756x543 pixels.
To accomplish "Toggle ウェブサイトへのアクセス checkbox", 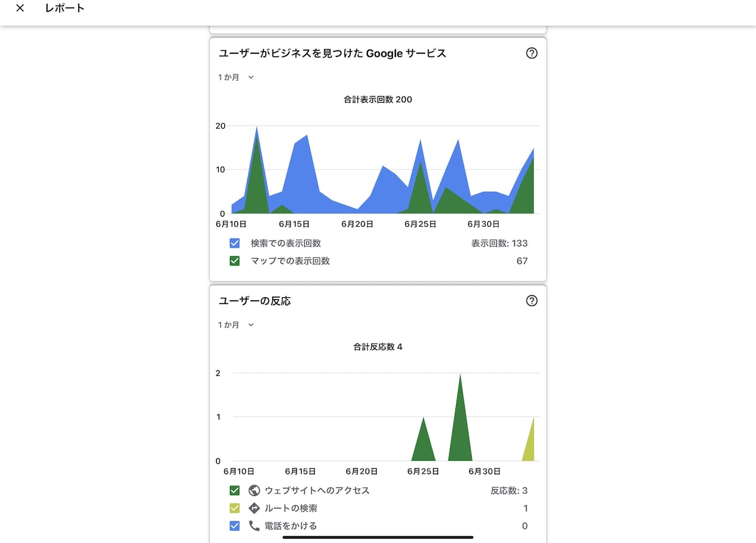I will pos(234,490).
